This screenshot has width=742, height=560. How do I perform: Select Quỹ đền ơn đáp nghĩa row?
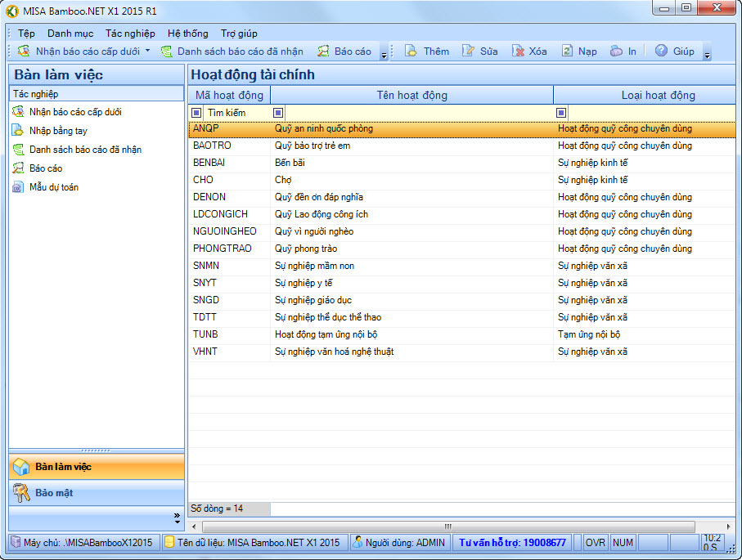pyautogui.click(x=462, y=197)
